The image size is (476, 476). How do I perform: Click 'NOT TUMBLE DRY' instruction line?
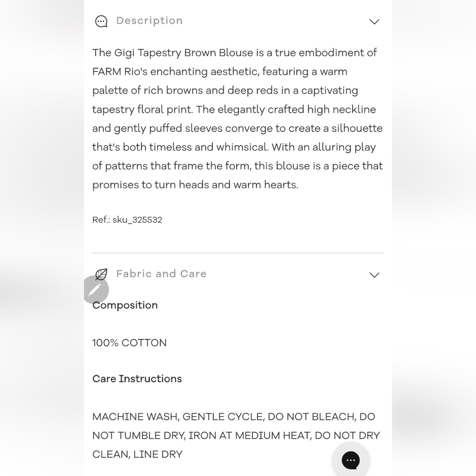click(236, 436)
